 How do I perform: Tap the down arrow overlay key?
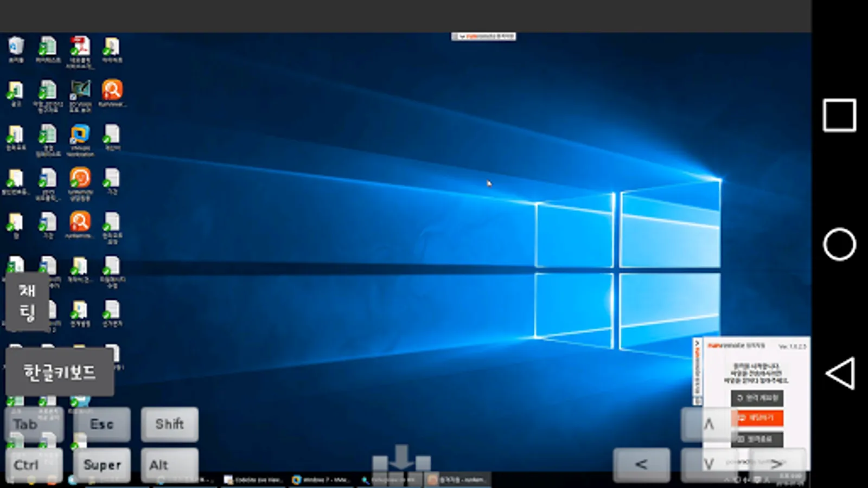tap(709, 465)
